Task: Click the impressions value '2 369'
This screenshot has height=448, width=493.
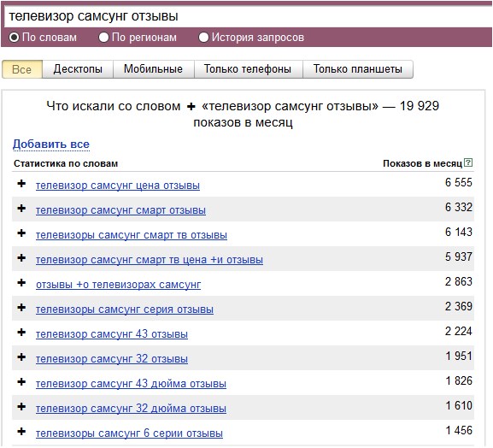Action: pyautogui.click(x=459, y=306)
